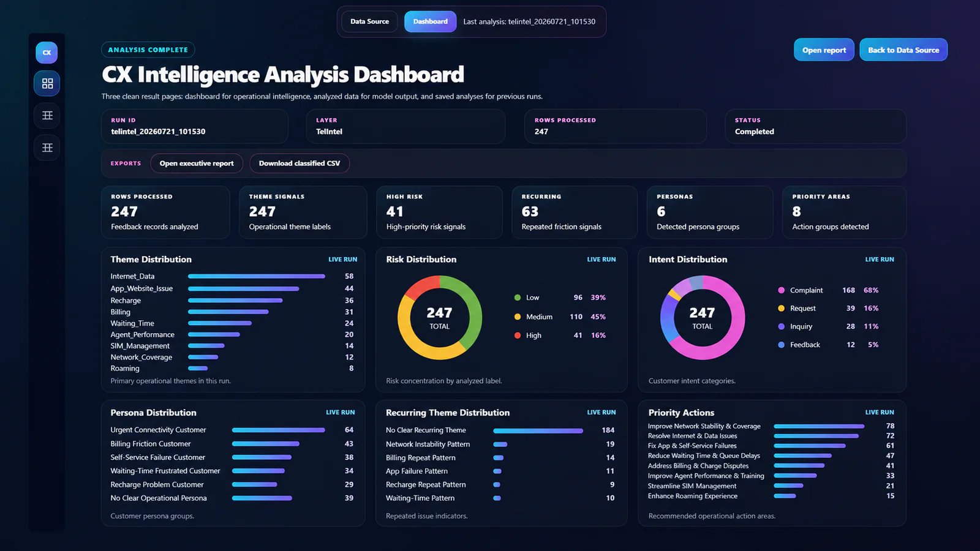
Task: Click the Waiting_Time theme row label
Action: click(132, 323)
